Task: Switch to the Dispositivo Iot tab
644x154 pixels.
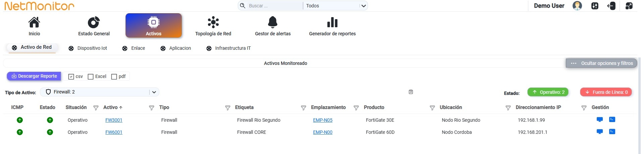Action: pos(88,48)
